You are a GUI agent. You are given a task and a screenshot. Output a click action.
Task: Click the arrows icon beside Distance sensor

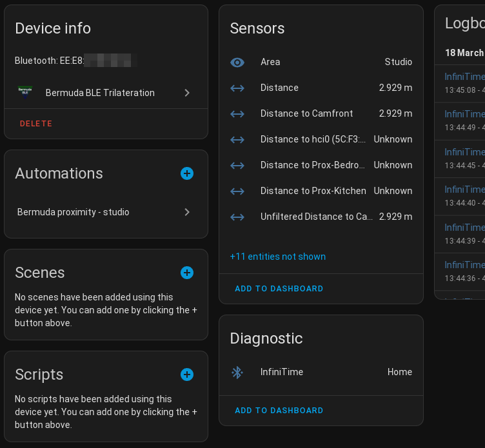(x=237, y=88)
